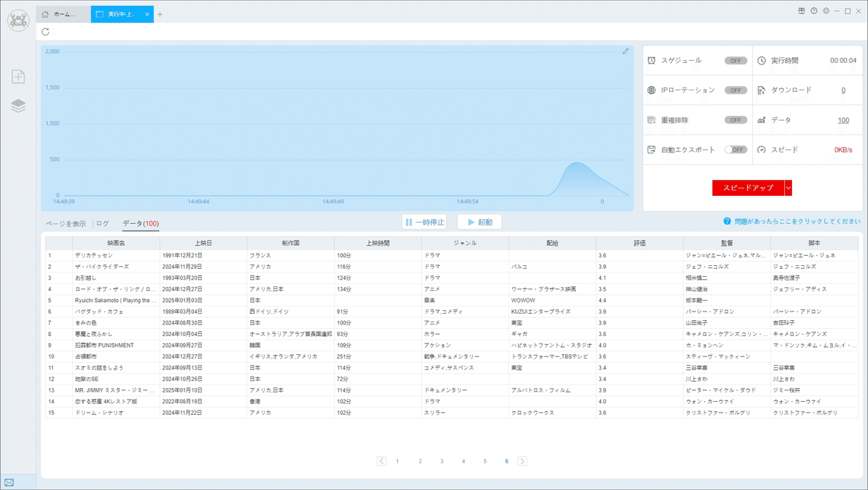The width and height of the screenshot is (868, 490).
Task: Open the help question mark icon
Action: [x=814, y=11]
